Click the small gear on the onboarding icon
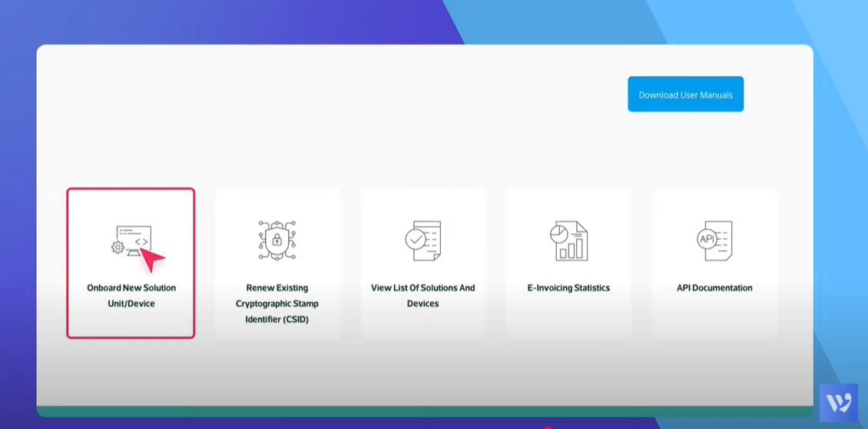The image size is (868, 429). pos(118,248)
